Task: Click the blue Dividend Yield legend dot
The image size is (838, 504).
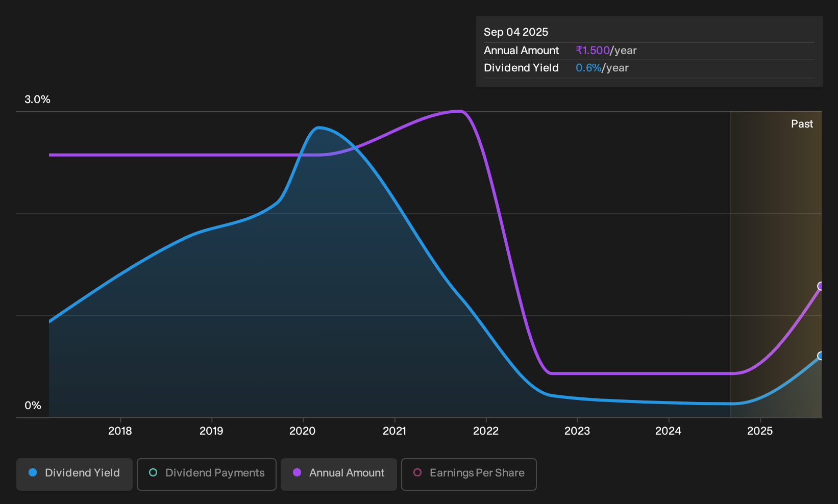Action: tap(33, 472)
